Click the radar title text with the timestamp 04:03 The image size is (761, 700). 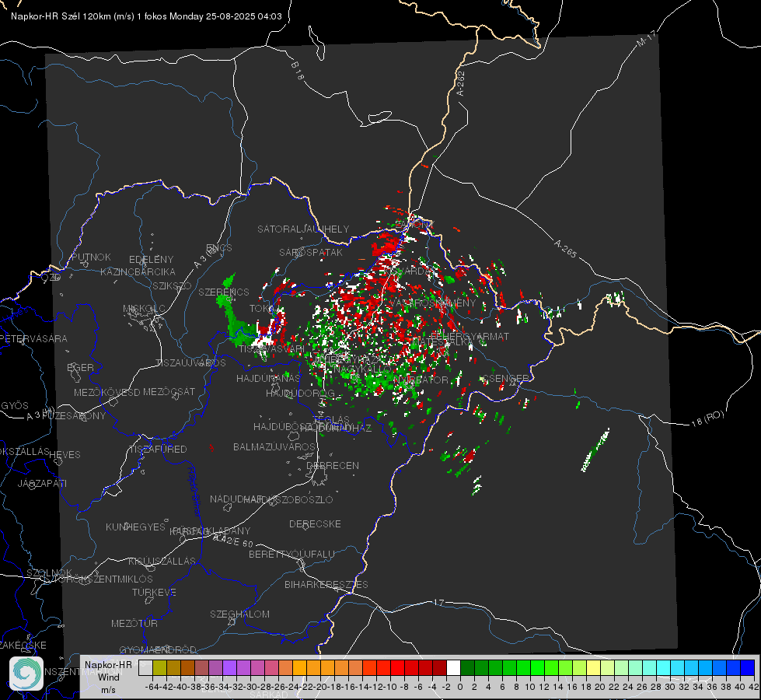coord(146,16)
